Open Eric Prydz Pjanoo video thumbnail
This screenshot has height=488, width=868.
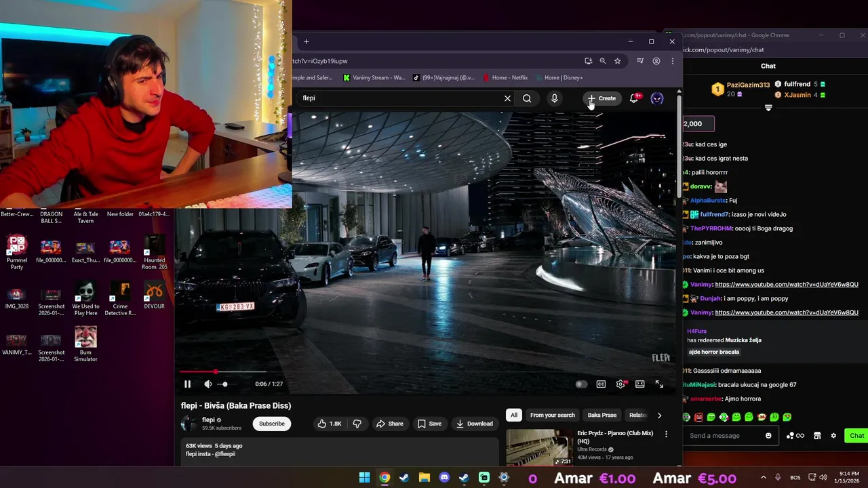pyautogui.click(x=540, y=447)
